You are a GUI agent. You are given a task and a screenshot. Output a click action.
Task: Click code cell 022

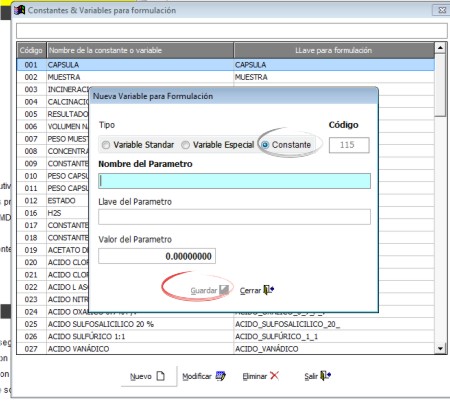pos(31,287)
